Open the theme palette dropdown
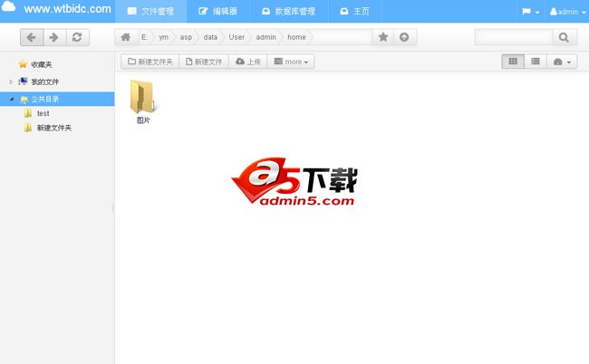Image resolution: width=589 pixels, height=364 pixels. point(562,62)
